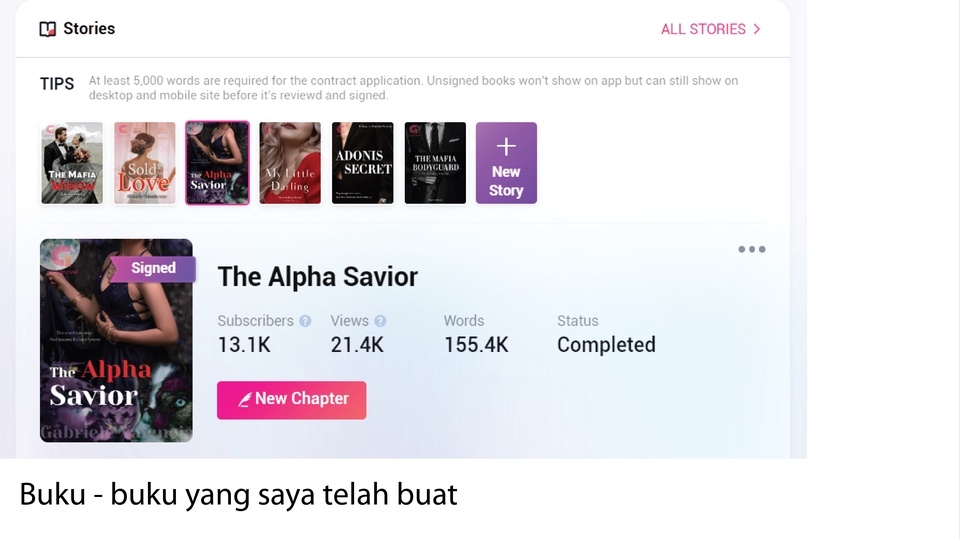Open the ALL STORIES link
This screenshot has height=539, width=960.
[710, 29]
